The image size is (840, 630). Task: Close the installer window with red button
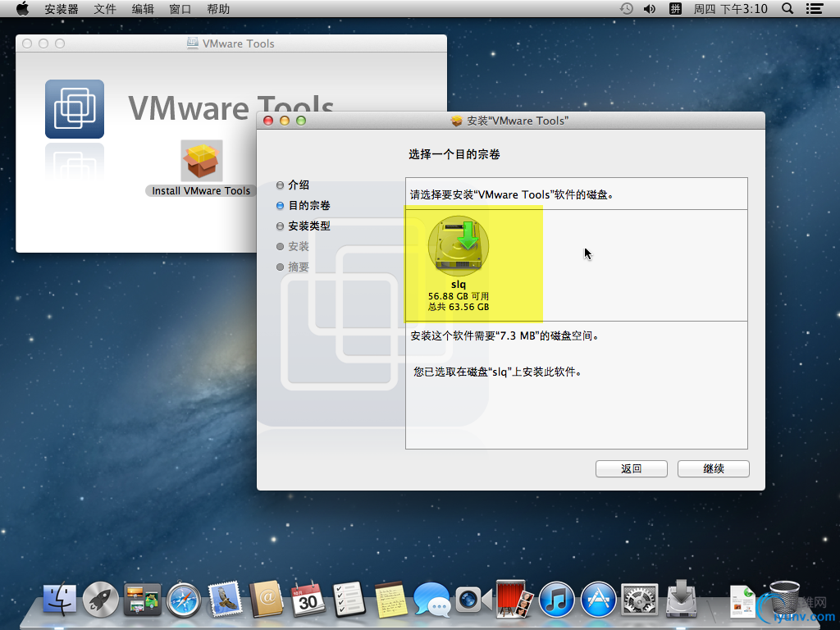pyautogui.click(x=268, y=121)
